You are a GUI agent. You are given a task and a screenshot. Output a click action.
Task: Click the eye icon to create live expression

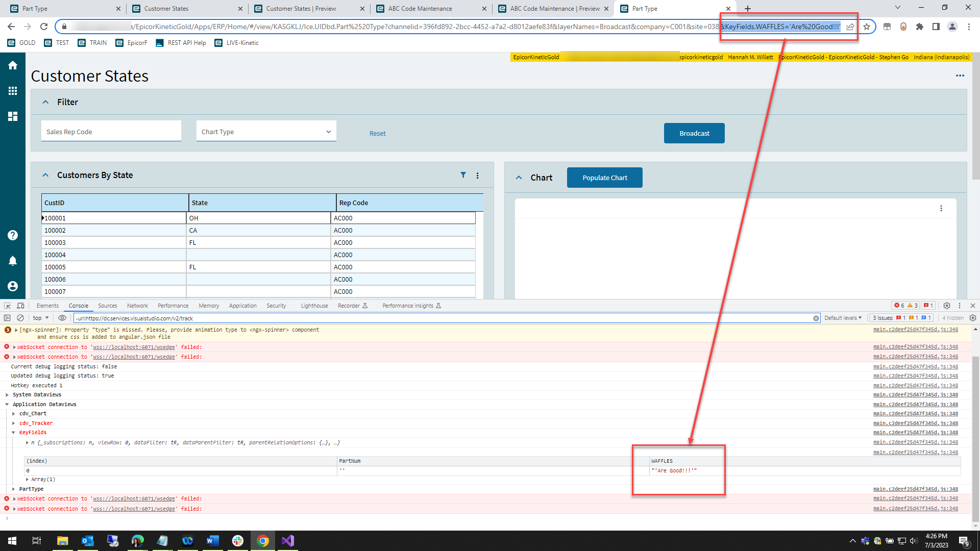(x=62, y=317)
